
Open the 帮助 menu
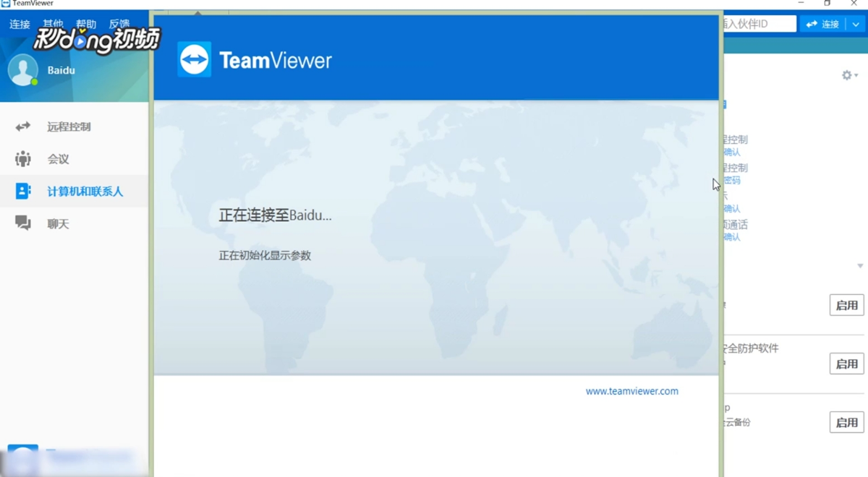pos(86,25)
